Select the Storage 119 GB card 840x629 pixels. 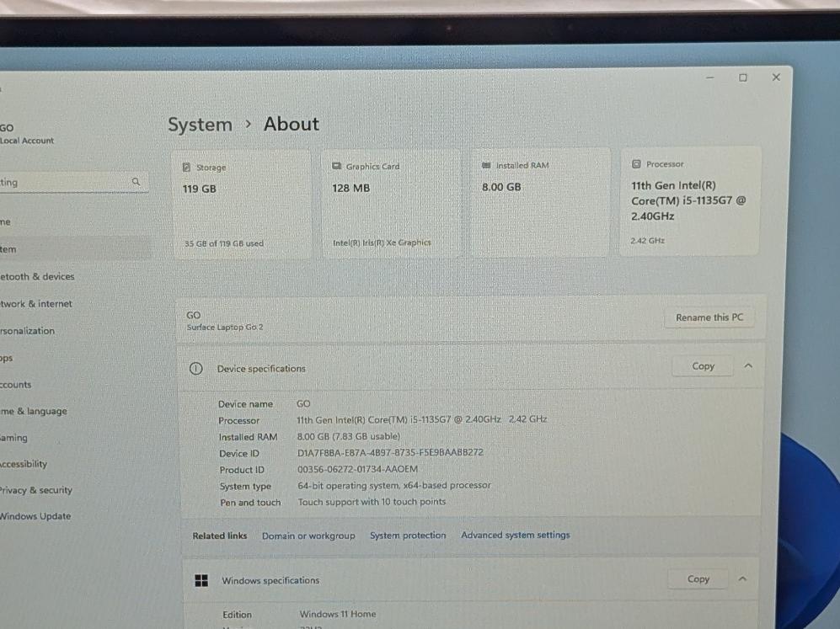click(x=242, y=205)
